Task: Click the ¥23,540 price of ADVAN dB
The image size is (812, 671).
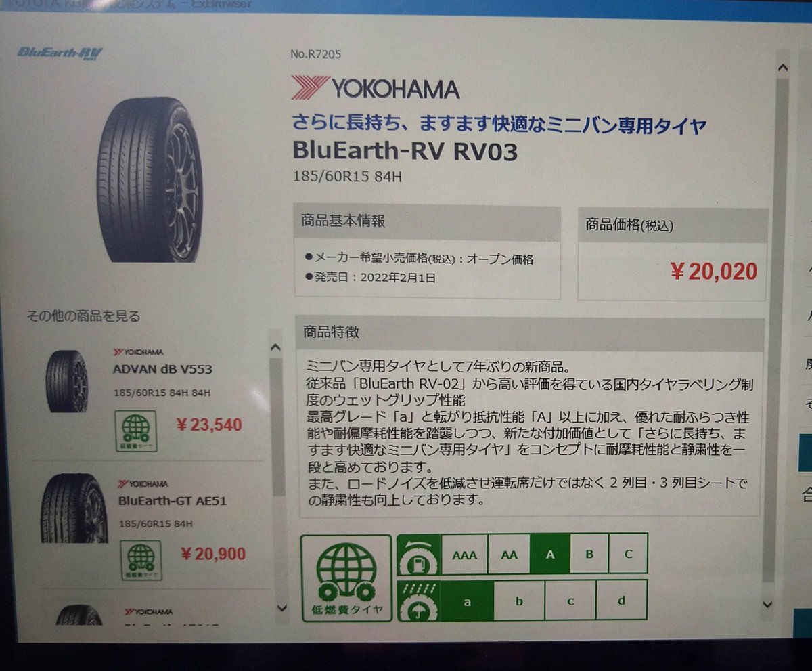Action: point(208,425)
